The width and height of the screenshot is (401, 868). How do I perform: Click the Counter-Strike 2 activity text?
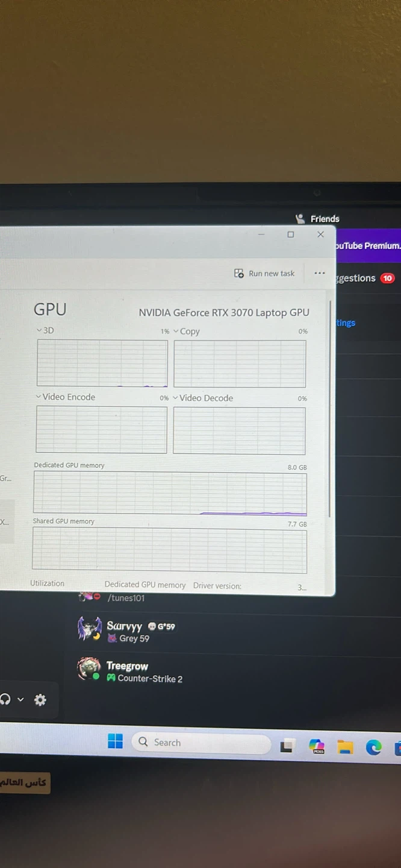(150, 678)
